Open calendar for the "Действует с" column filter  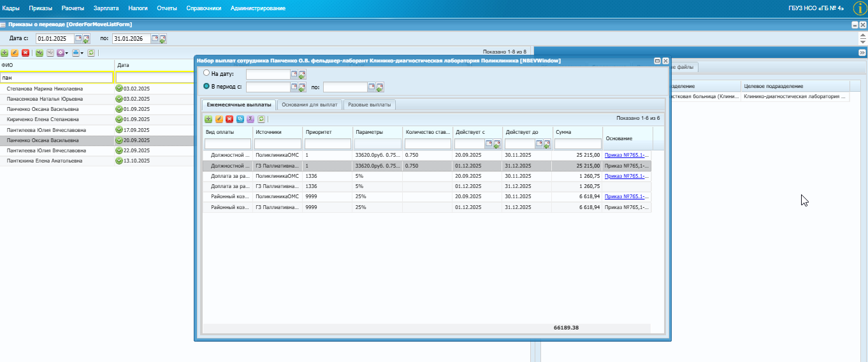[x=490, y=144]
